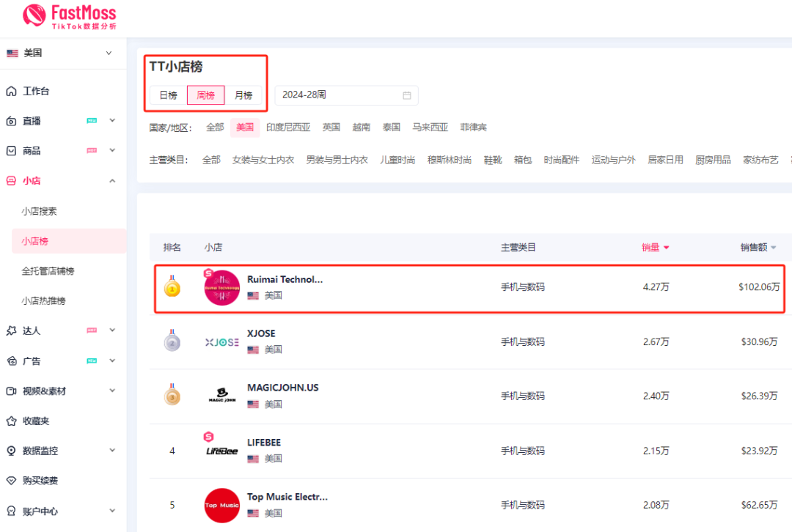Open the 美国 country dropdown chevron

coord(109,53)
